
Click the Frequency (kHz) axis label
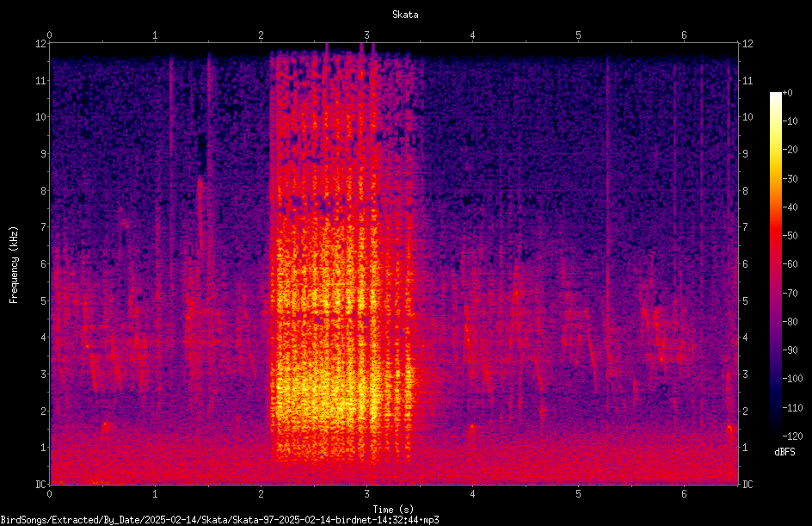point(14,265)
